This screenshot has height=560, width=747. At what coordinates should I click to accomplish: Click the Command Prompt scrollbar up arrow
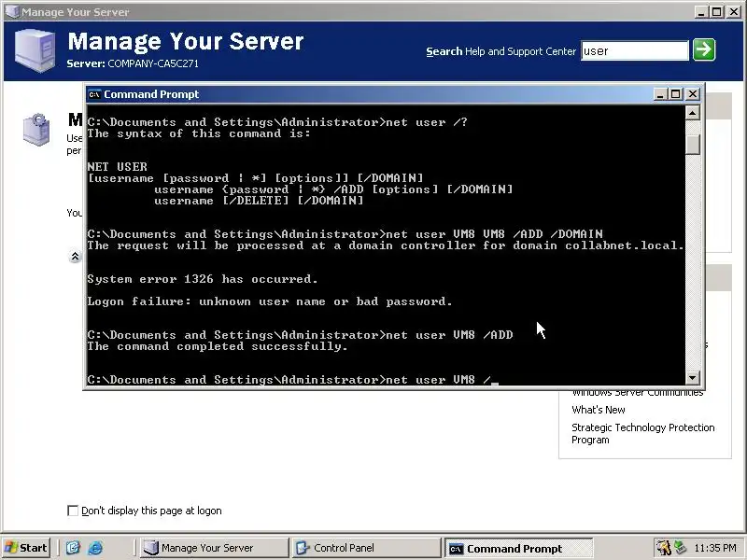pos(692,113)
